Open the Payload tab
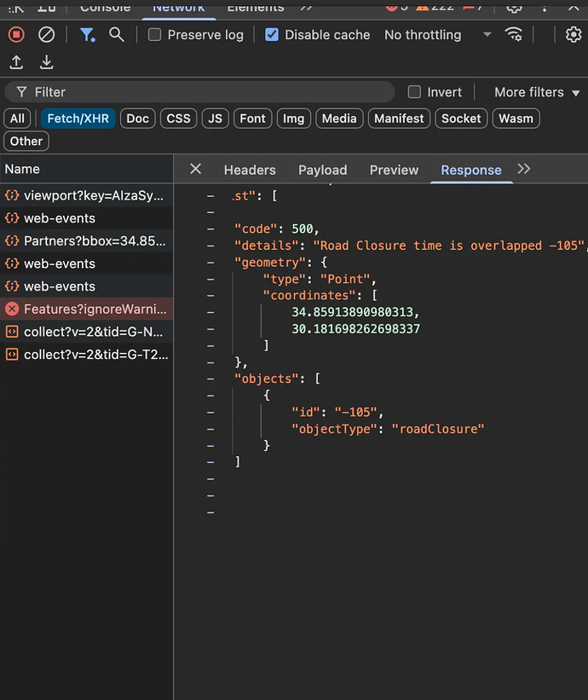This screenshot has height=700, width=588. (x=322, y=170)
